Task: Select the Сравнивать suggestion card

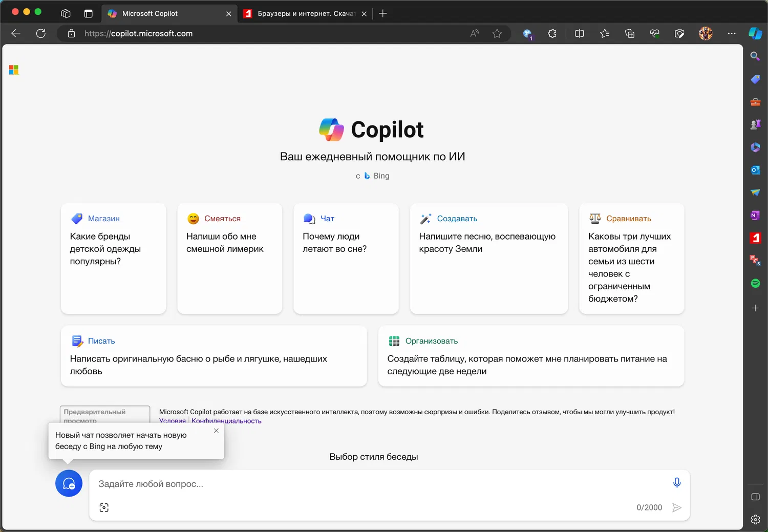Action: 631,258
